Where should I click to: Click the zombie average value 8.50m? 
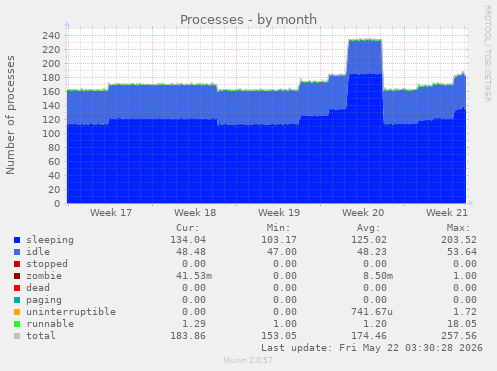point(378,276)
